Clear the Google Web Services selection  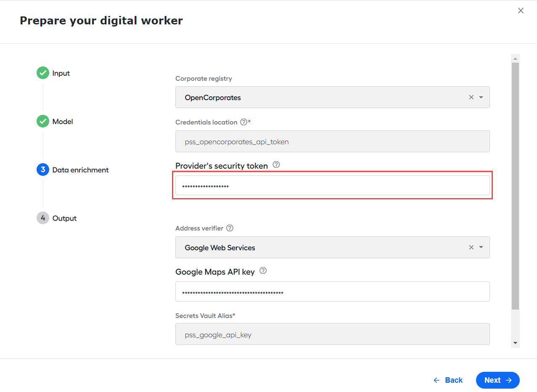pos(471,247)
